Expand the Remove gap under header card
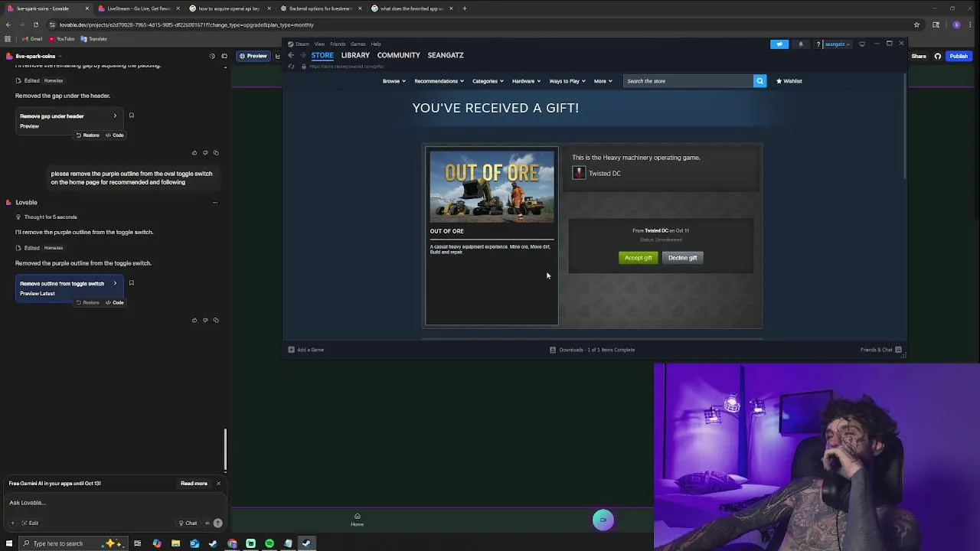This screenshot has height=551, width=980. coord(115,116)
